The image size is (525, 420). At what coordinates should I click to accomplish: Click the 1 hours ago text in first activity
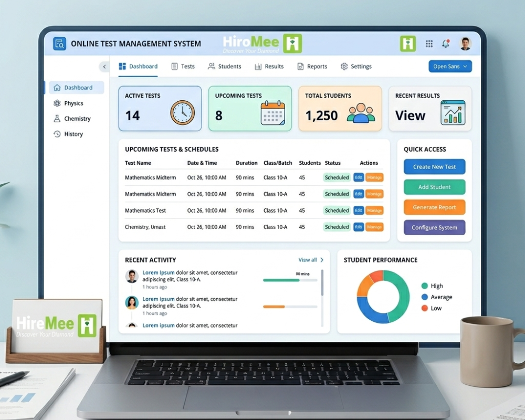coord(155,287)
